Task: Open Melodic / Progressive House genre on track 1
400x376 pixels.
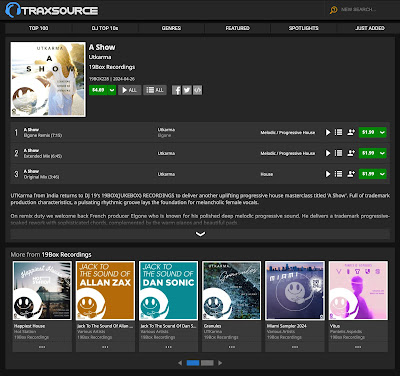Action: (288, 133)
